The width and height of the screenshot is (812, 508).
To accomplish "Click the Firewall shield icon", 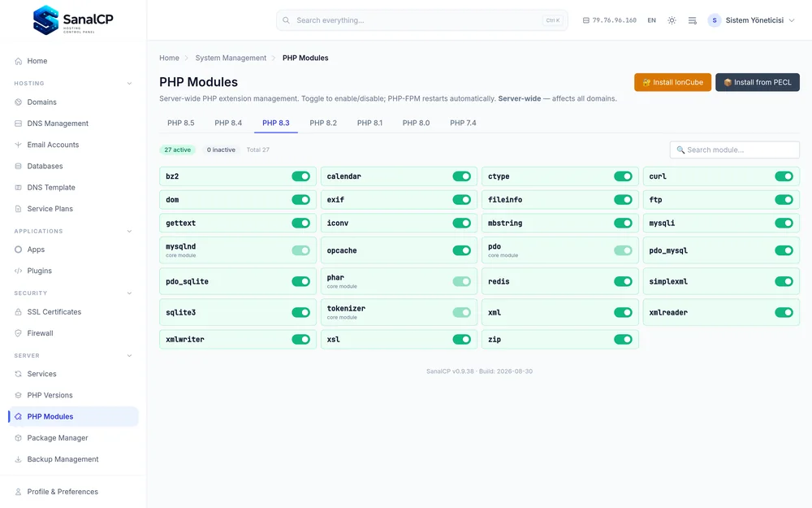I will pyautogui.click(x=18, y=333).
